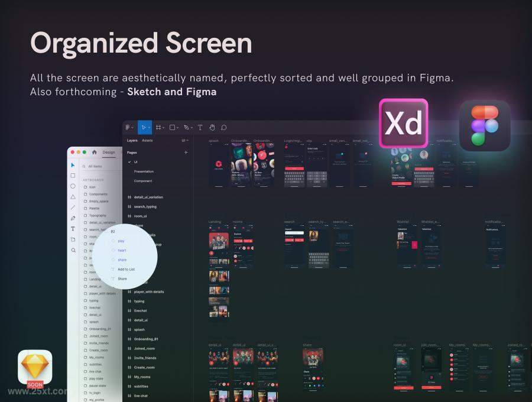
Task: Select the Invite_friends layer in Figma
Action: (145, 358)
